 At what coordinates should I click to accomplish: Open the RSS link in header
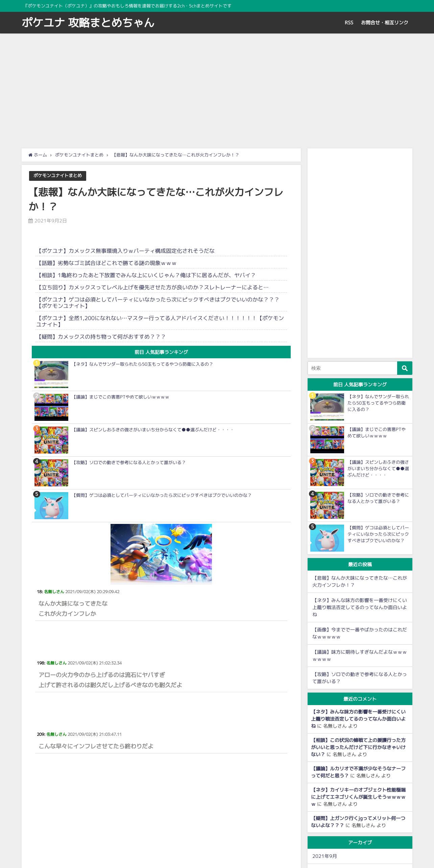[x=349, y=23]
